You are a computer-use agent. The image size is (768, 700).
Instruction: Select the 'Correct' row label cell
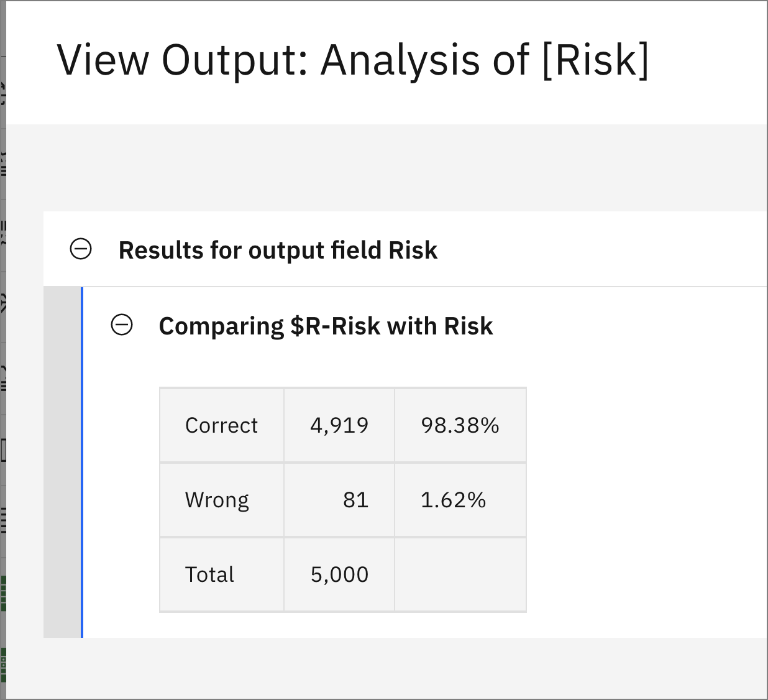[222, 425]
